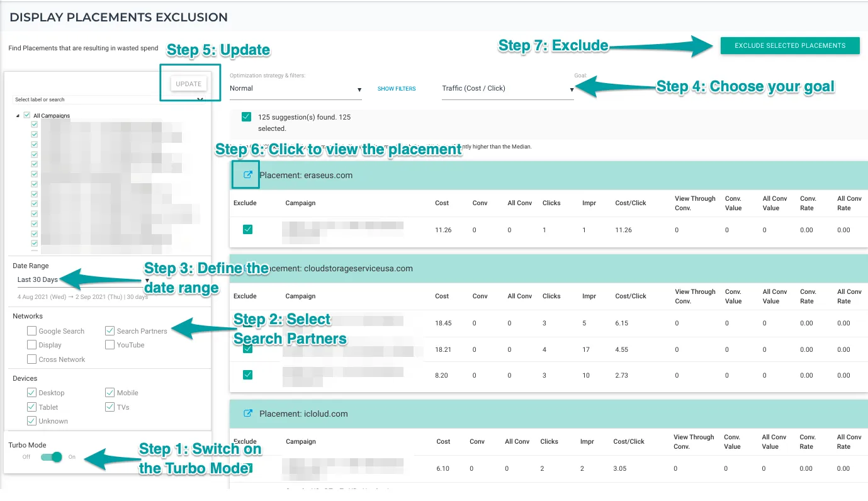Open iclolud.com placement external link icon
This screenshot has width=868, height=501.
(248, 414)
